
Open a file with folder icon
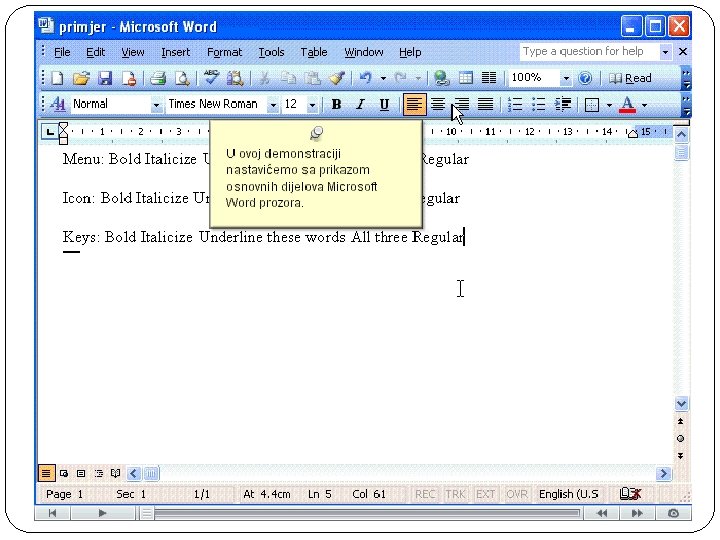click(81, 79)
